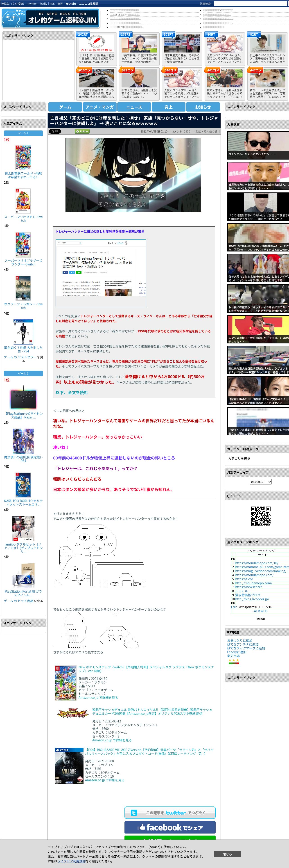This screenshot has width=289, height=868.
Task: Click the 447コメ comment badge
Action: pyautogui.click(x=255, y=70)
